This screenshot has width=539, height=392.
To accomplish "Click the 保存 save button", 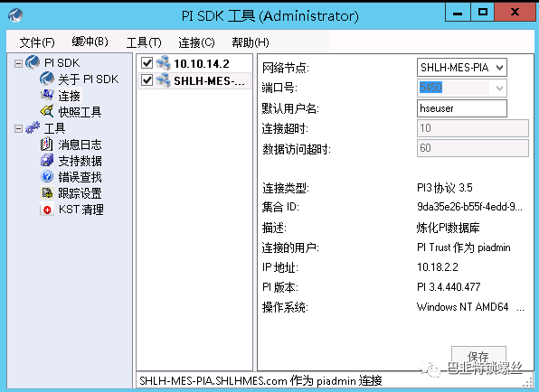I will tap(478, 357).
